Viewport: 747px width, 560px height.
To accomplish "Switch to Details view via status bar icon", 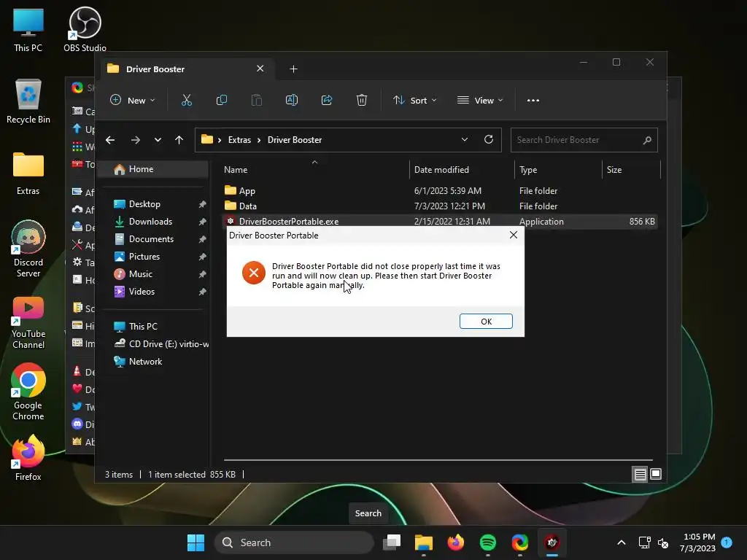I will click(640, 474).
